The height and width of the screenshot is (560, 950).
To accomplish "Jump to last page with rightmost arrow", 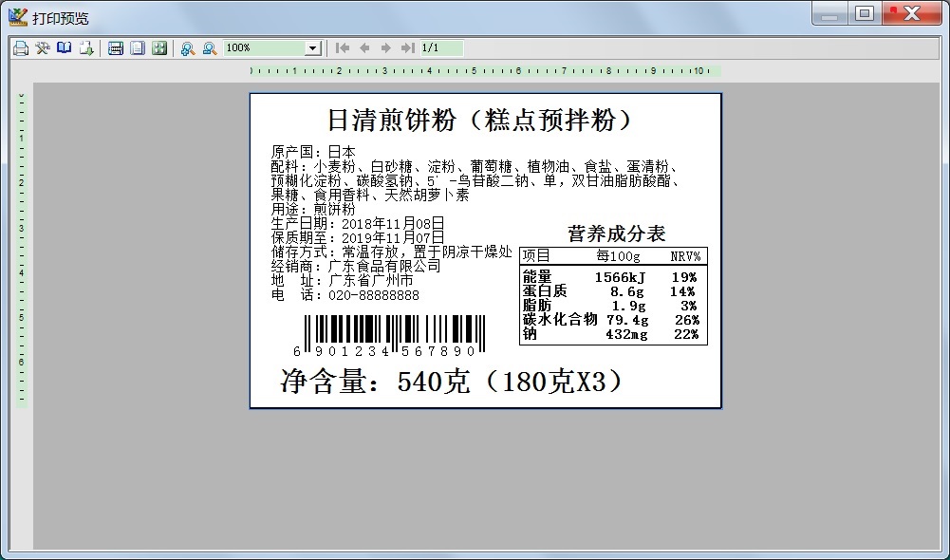I will [x=410, y=47].
